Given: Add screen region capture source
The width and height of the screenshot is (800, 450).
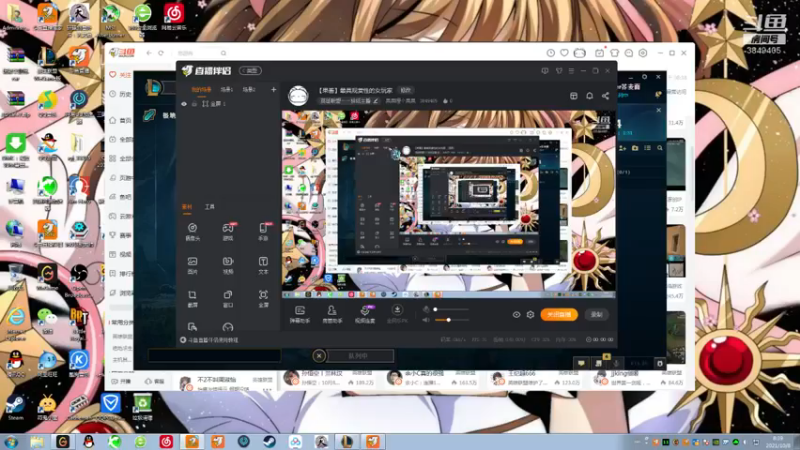Looking at the screenshot, I should click(x=192, y=299).
